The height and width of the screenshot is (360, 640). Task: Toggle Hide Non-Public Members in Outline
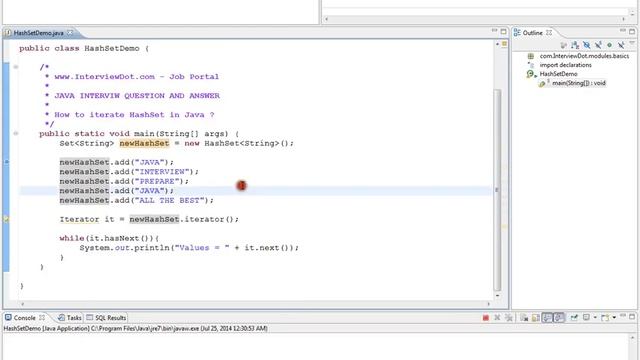(609, 45)
